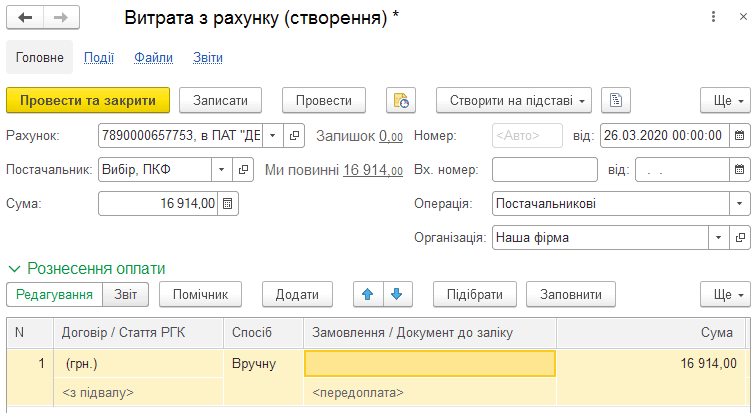Click Провести та закрити button
The image size is (756, 413).
point(88,100)
